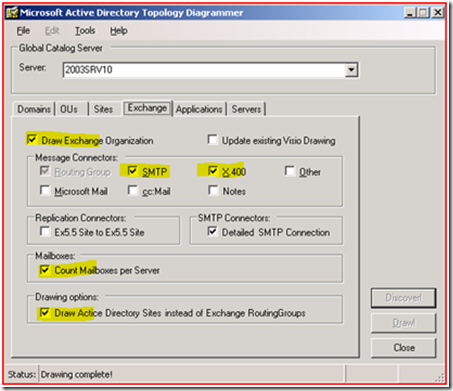Enable Update existing Visio Drawing

212,139
